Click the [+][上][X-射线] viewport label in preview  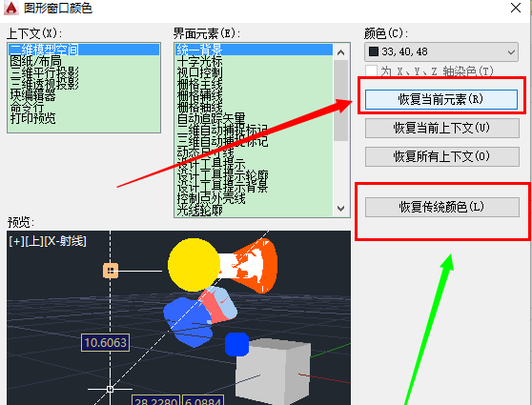tap(48, 241)
